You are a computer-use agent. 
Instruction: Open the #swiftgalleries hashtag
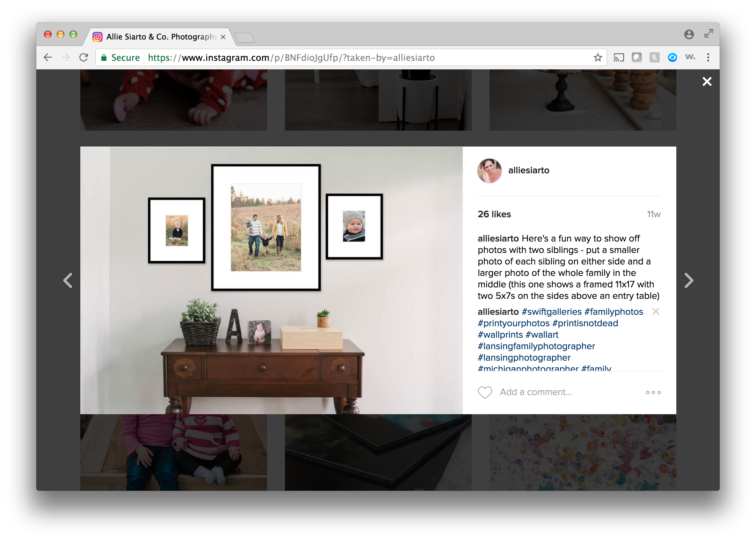(551, 312)
